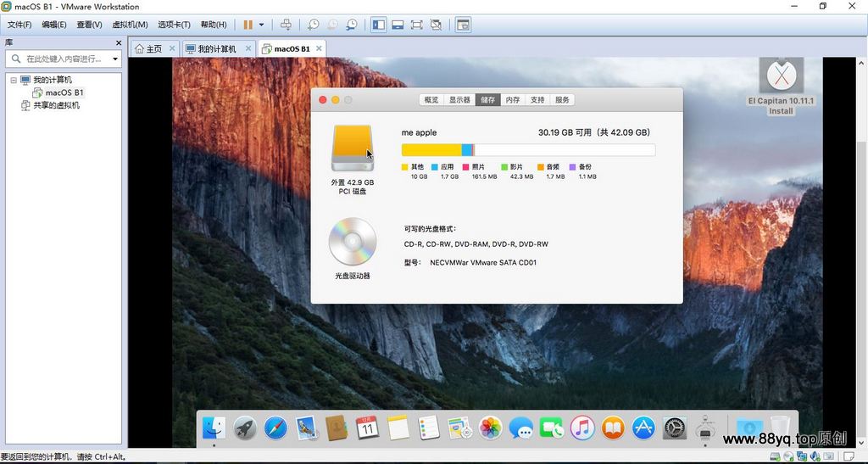868x464 pixels.
Task: Select the 储存 tab
Action: pos(487,99)
